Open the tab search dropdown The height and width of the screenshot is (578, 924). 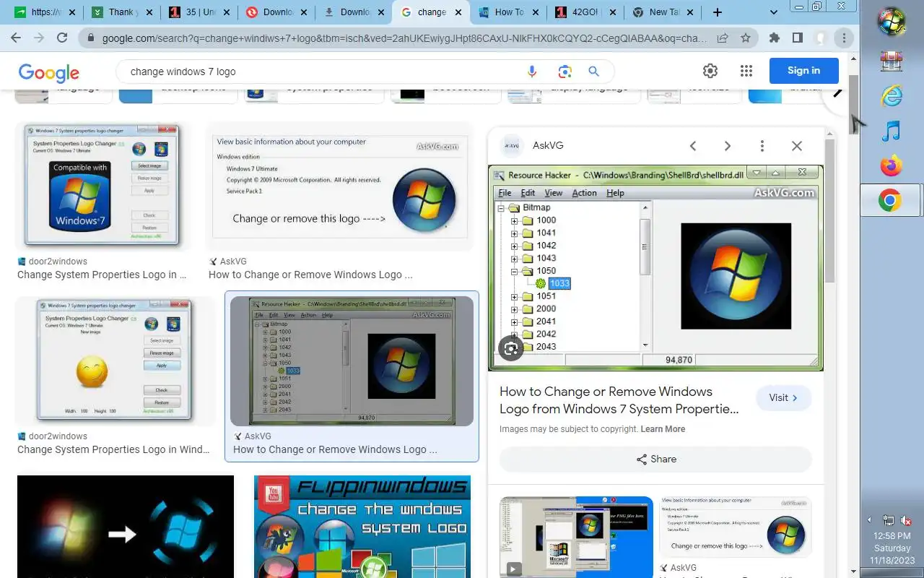pos(774,12)
